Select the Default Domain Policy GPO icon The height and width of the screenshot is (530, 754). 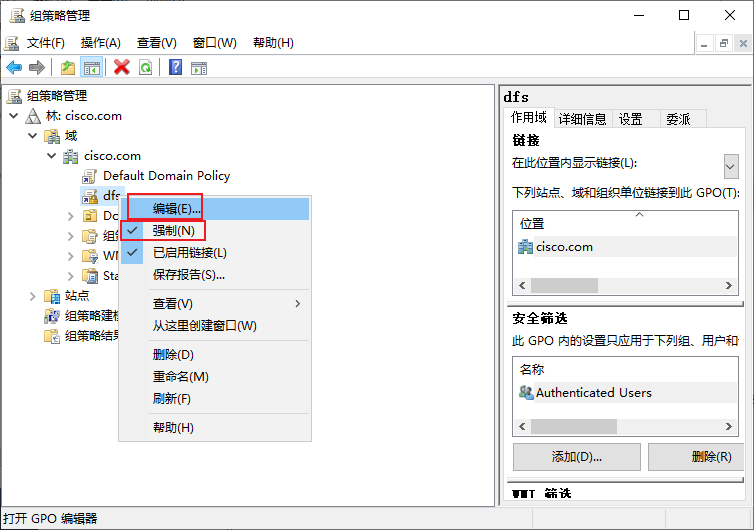coord(89,176)
